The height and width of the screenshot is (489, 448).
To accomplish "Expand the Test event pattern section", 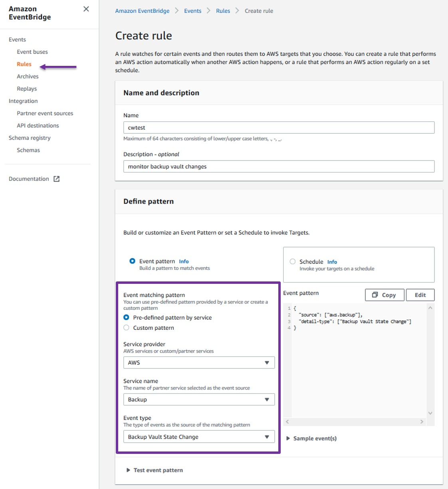I will pyautogui.click(x=155, y=470).
